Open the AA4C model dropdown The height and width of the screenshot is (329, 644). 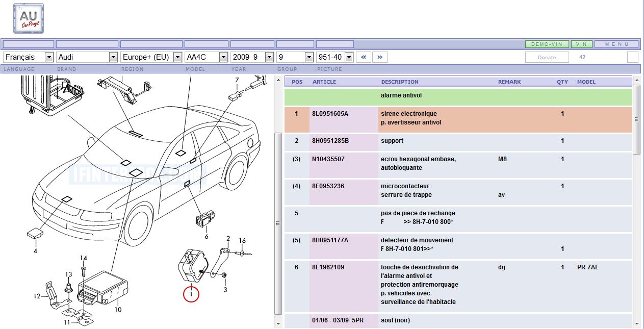(x=223, y=57)
